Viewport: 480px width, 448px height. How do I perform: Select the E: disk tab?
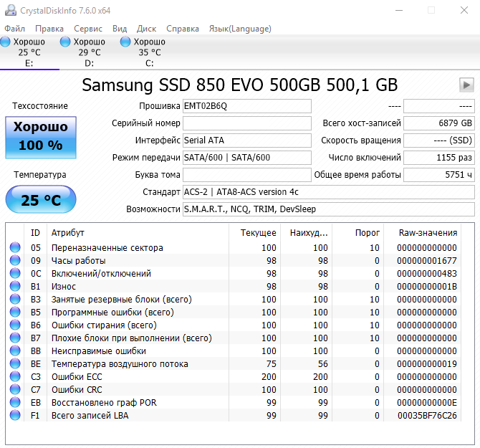[x=29, y=52]
